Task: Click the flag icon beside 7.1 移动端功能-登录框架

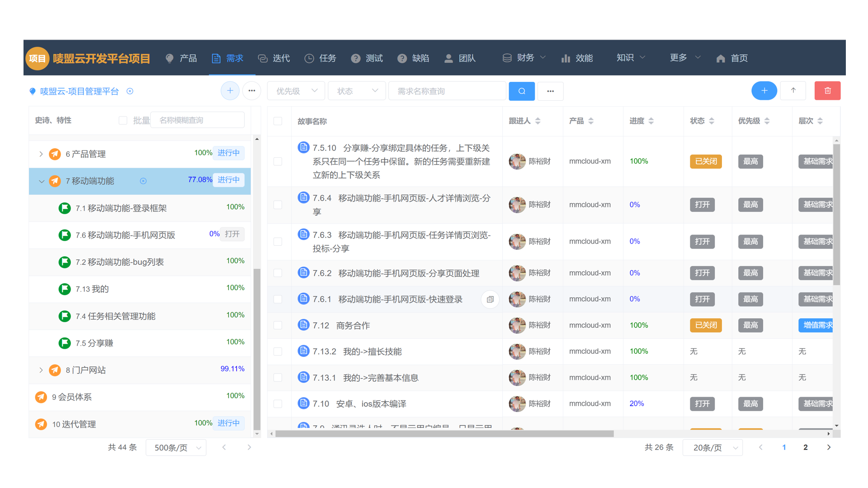Action: tap(64, 208)
